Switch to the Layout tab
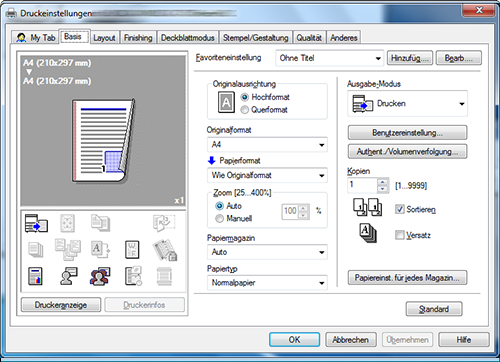 click(x=104, y=38)
